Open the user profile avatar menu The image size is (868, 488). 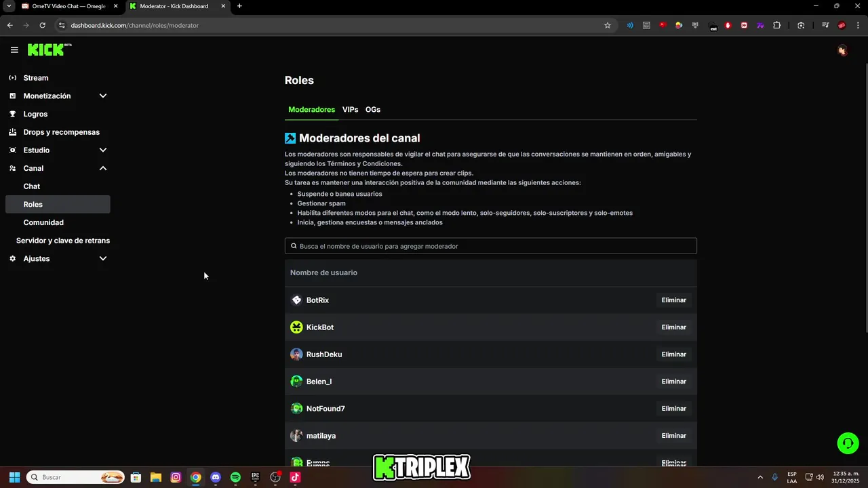(x=842, y=50)
